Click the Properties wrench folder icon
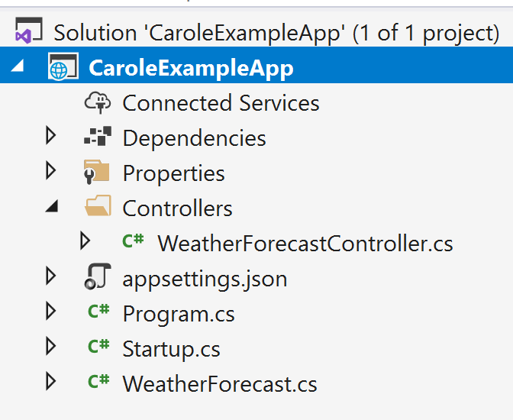513x420 pixels. coord(96,172)
